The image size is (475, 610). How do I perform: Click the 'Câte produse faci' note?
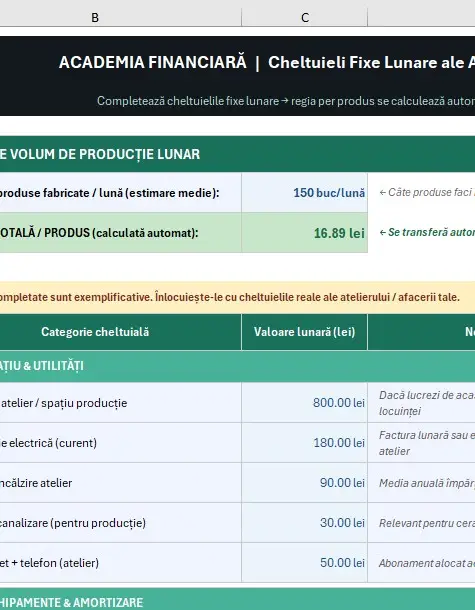click(x=426, y=192)
